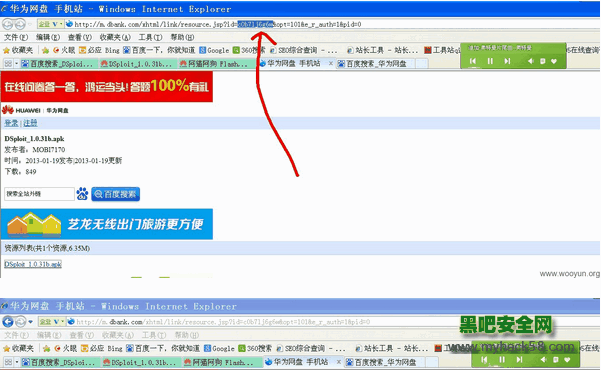This screenshot has width=601, height=370.
Task: Click 搜索全站外链 search input field
Action: coord(39,194)
